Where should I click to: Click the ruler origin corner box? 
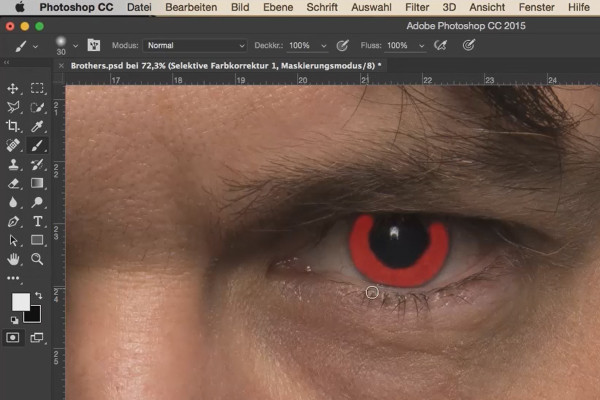pos(59,78)
